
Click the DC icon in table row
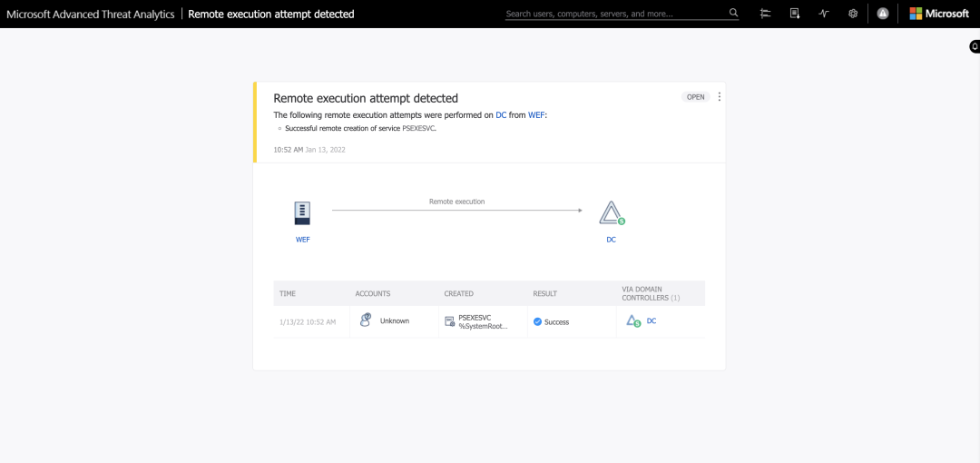click(x=633, y=321)
